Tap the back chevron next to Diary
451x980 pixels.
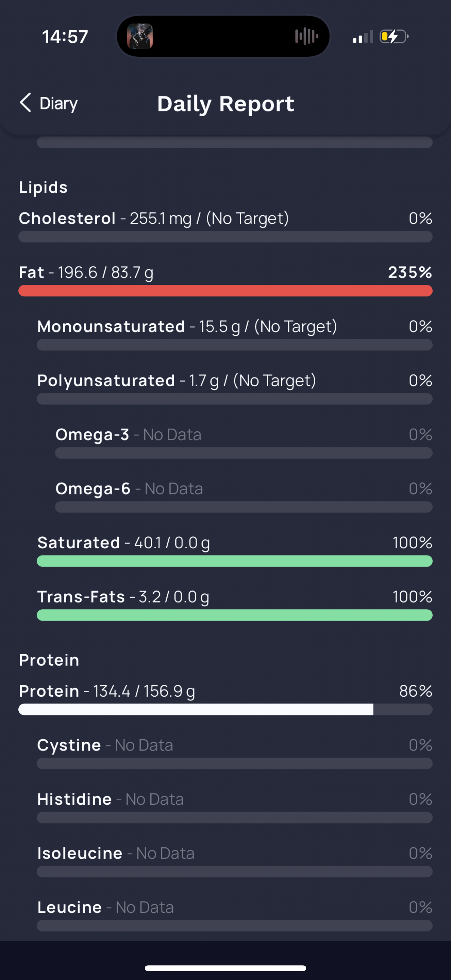tap(25, 103)
